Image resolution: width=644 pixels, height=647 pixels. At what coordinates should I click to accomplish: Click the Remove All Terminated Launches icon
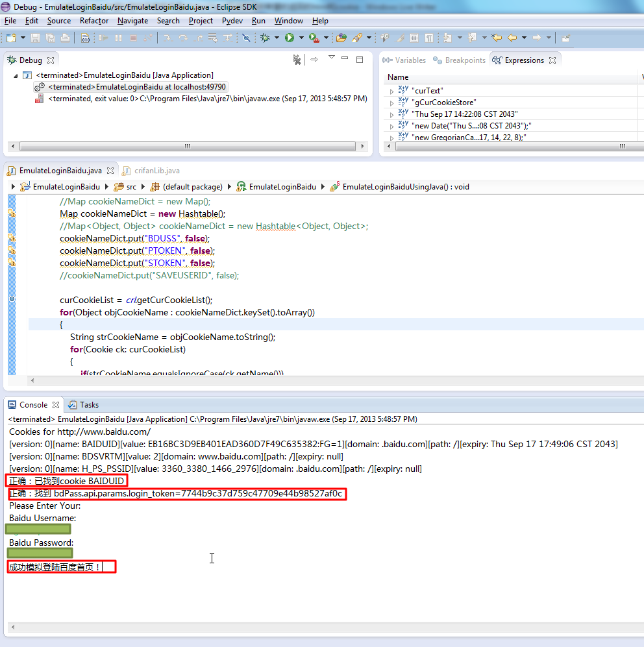pyautogui.click(x=297, y=60)
